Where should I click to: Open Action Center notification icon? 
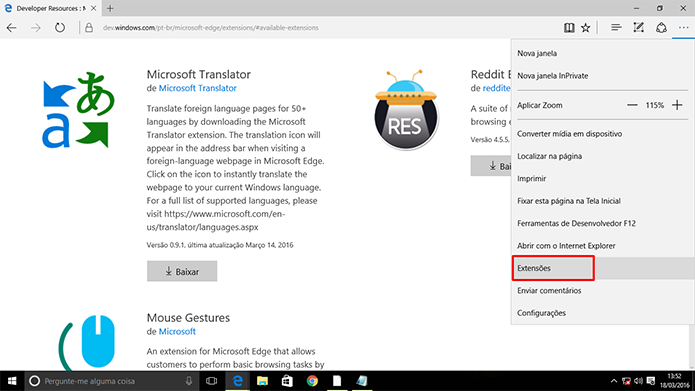[x=651, y=381]
